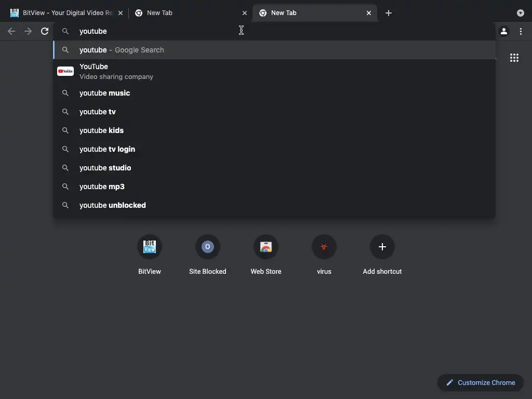Image resolution: width=532 pixels, height=399 pixels.
Task: Pick the youtube tv login suggestion
Action: tap(274, 149)
